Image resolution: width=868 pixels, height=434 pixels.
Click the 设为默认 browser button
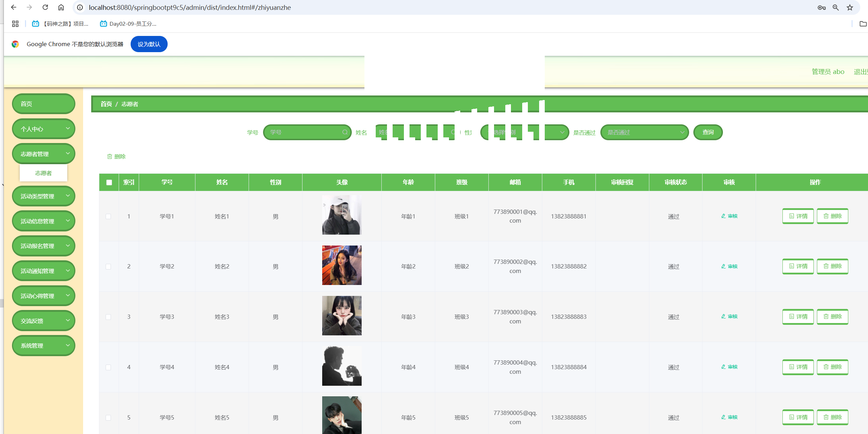[x=149, y=44]
